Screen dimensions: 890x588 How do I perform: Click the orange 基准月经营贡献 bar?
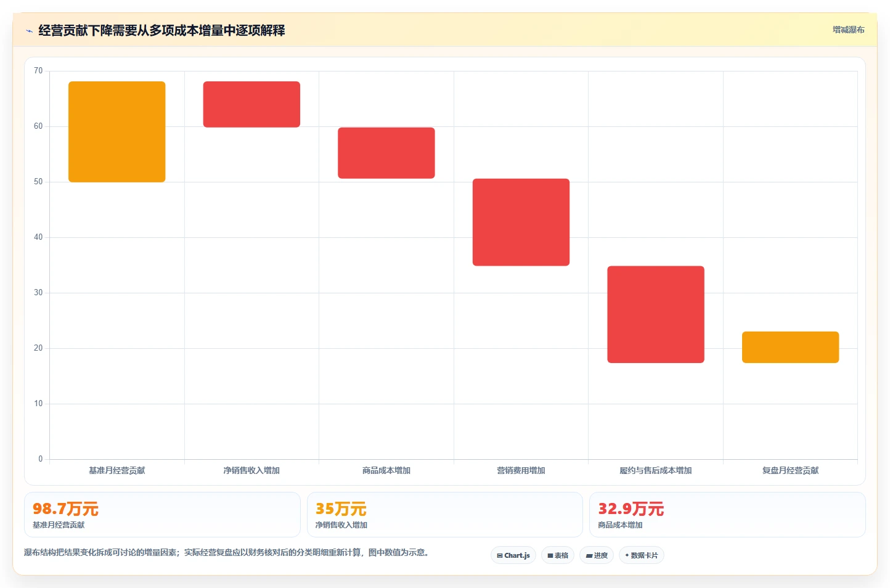117,132
